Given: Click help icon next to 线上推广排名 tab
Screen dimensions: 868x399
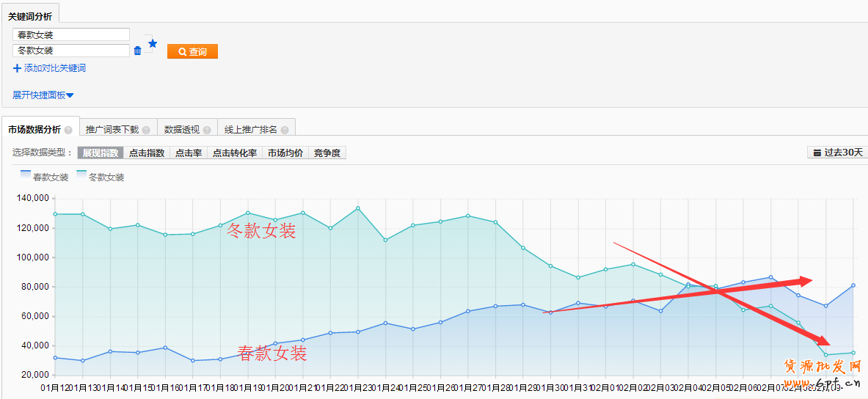Looking at the screenshot, I should (285, 130).
